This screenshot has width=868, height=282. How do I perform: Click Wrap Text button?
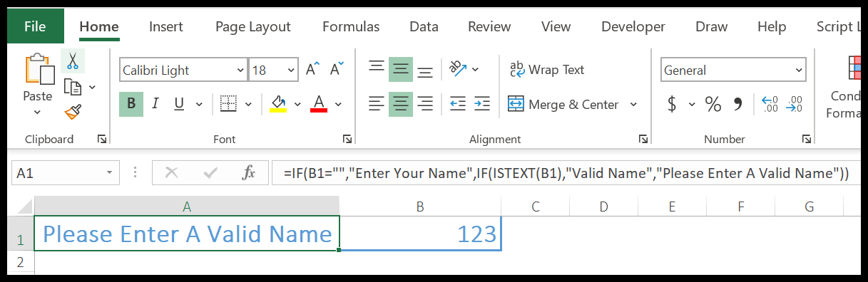tap(546, 70)
